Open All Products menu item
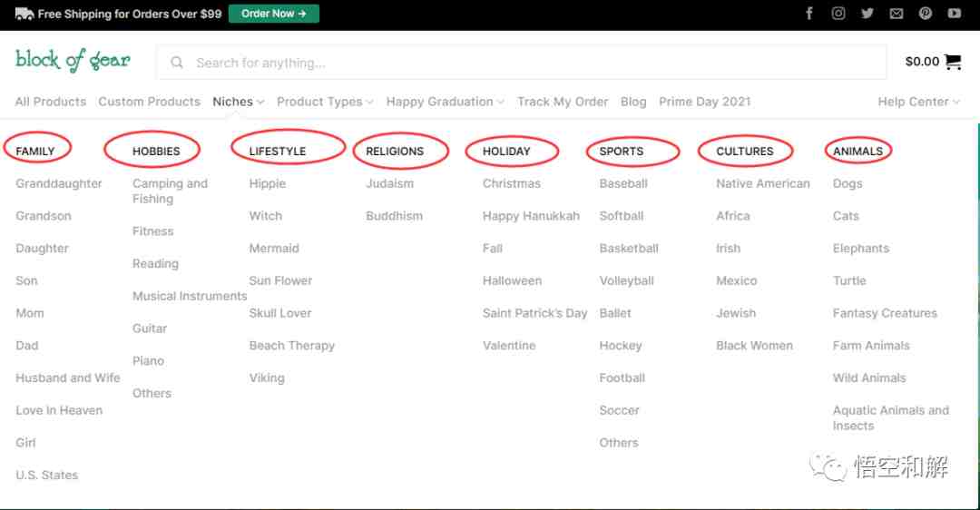The width and height of the screenshot is (980, 510). [51, 102]
